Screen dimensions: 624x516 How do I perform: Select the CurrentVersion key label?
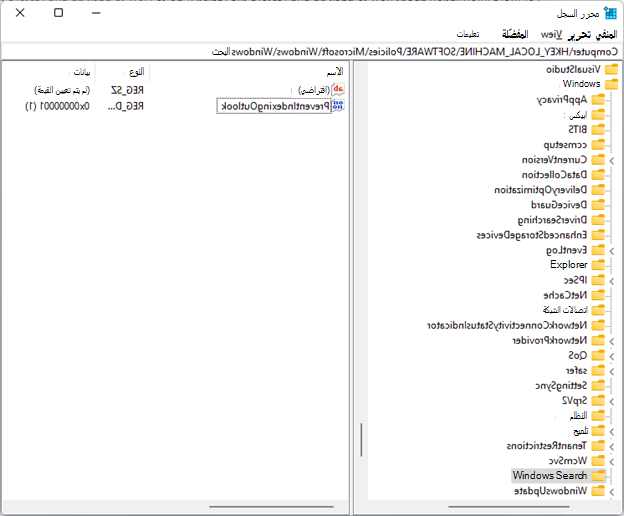coord(554,160)
